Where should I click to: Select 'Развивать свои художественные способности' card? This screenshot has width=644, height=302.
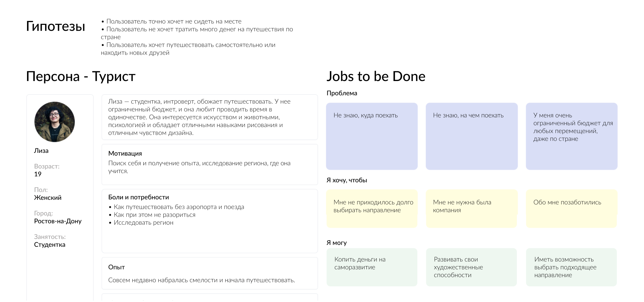click(471, 267)
